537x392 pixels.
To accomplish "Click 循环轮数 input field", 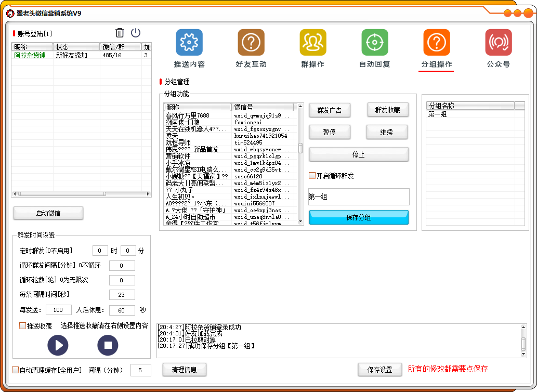I will 122,280.
